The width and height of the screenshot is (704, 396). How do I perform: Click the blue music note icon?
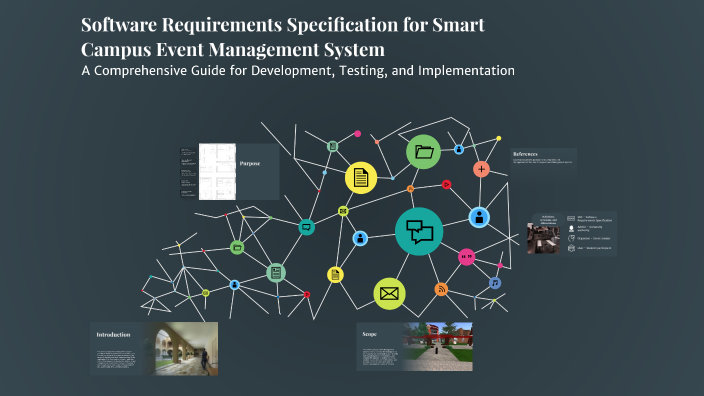coord(495,283)
